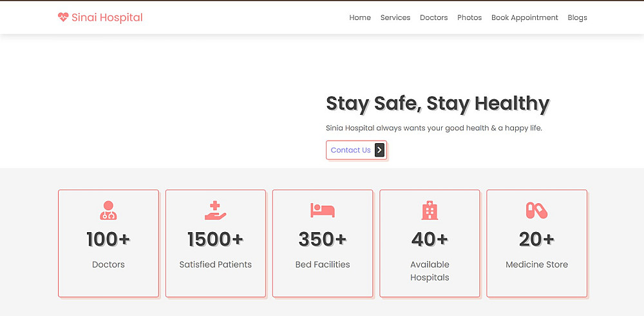Click the bed icon above 350+
Screen dimensions: 644x316
[x=323, y=210]
